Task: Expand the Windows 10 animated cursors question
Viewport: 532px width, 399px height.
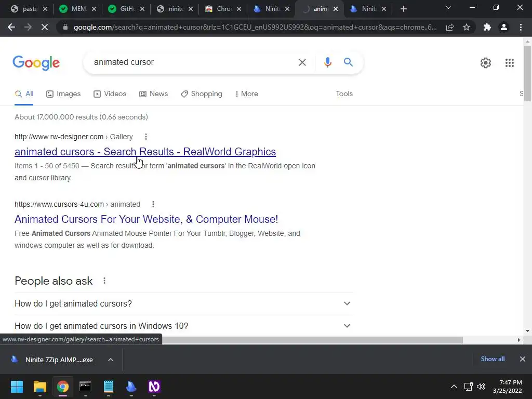Action: (x=184, y=326)
